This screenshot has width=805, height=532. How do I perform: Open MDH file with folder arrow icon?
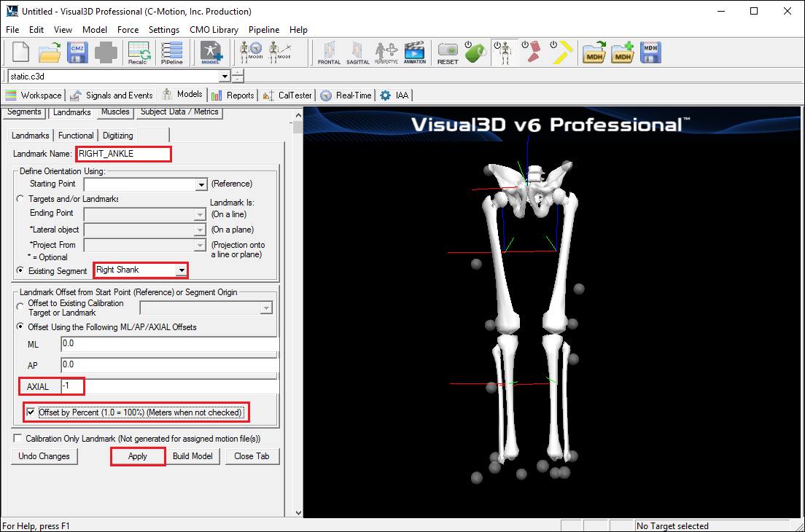click(594, 52)
